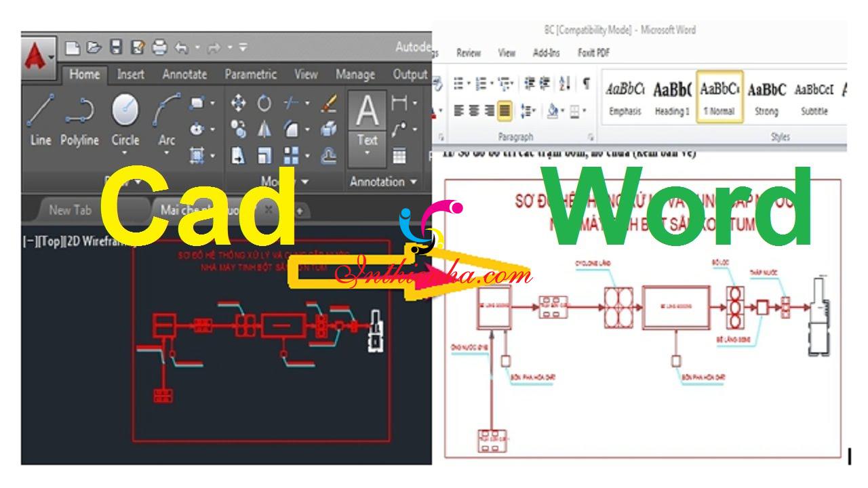Open the Array tool dropdown arrow

click(307, 155)
